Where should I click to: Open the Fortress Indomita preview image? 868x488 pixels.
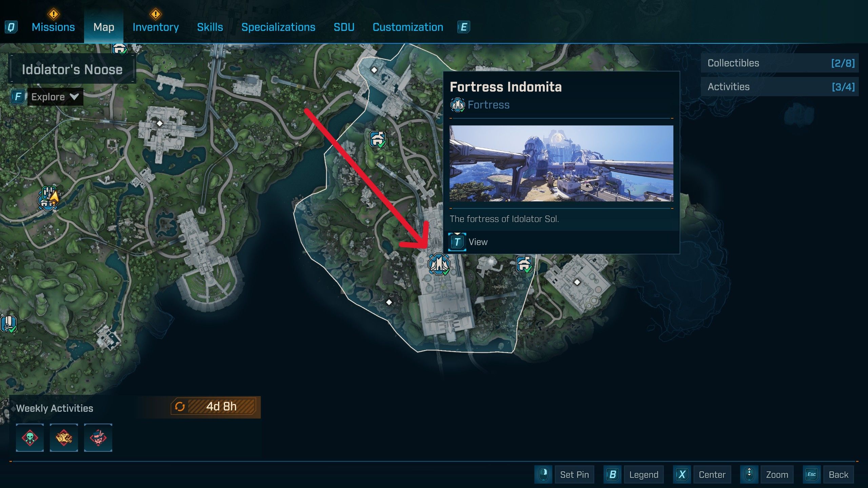pos(561,163)
